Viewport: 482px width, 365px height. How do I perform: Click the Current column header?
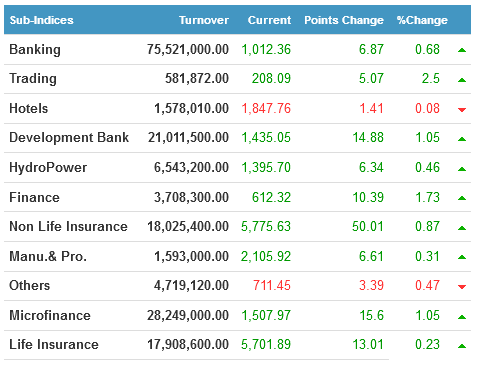pyautogui.click(x=269, y=20)
